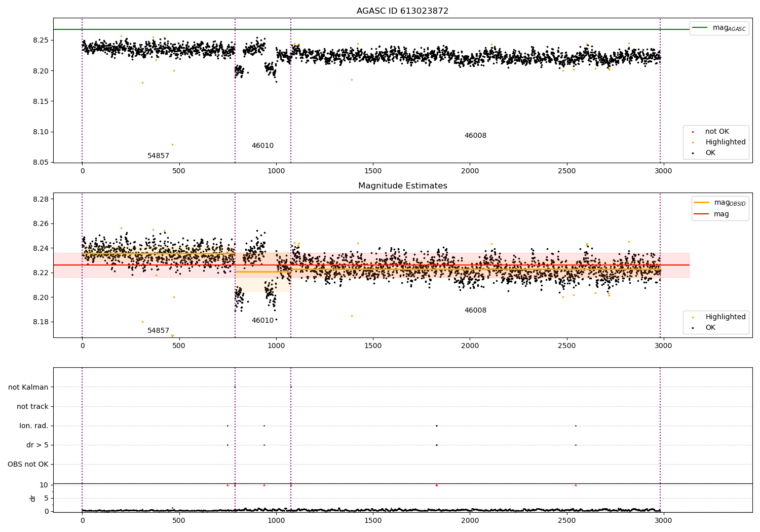Click the 8.24 y-axis tick label
Image resolution: width=760 pixels, height=532 pixels.
[40, 248]
